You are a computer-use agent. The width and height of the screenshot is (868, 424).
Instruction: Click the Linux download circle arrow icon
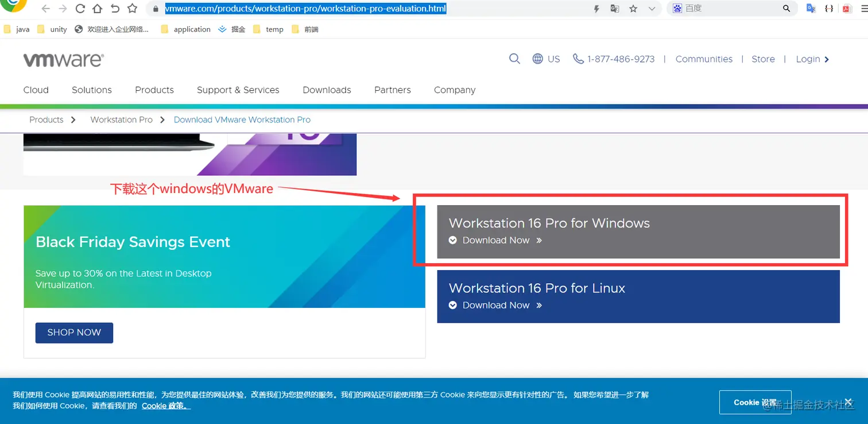point(453,305)
